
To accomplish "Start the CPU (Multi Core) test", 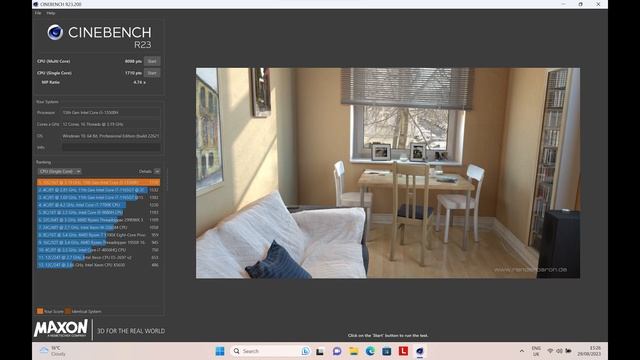I will (152, 61).
